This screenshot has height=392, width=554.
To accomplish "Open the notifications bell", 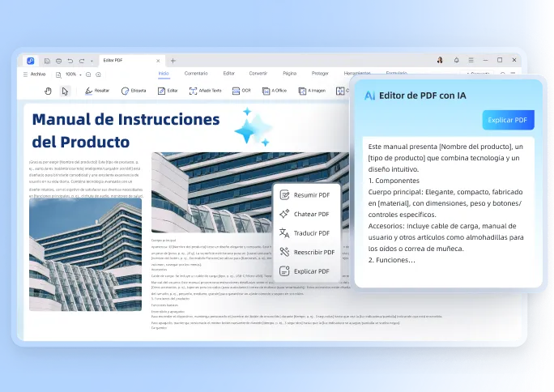I will (x=457, y=60).
